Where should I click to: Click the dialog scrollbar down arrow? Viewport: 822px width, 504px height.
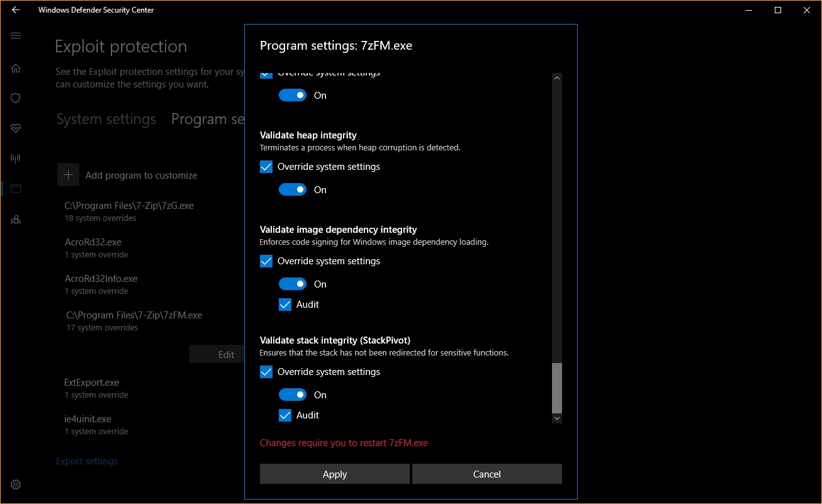click(556, 418)
